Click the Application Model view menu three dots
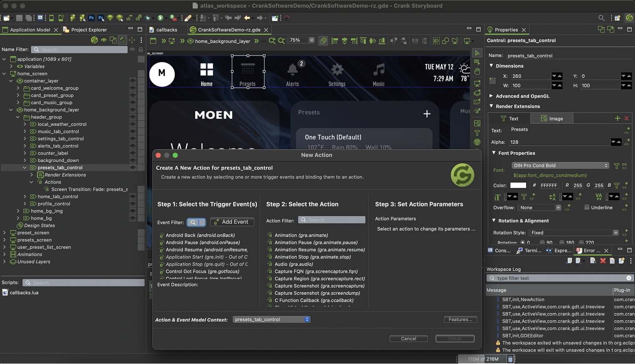Image resolution: width=635 pixels, height=364 pixels. coord(141,40)
